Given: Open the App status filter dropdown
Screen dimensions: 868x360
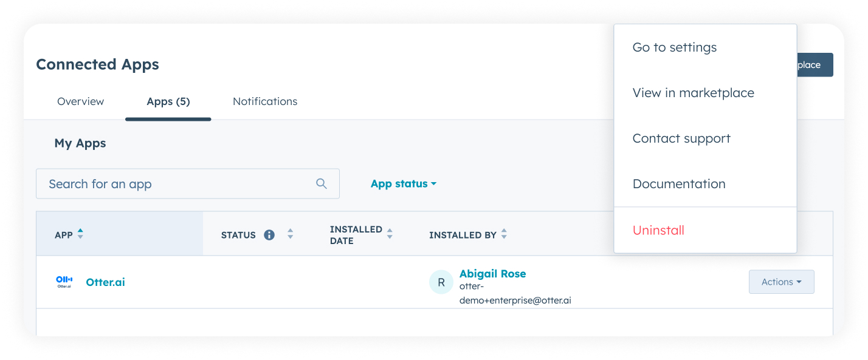Looking at the screenshot, I should 404,184.
